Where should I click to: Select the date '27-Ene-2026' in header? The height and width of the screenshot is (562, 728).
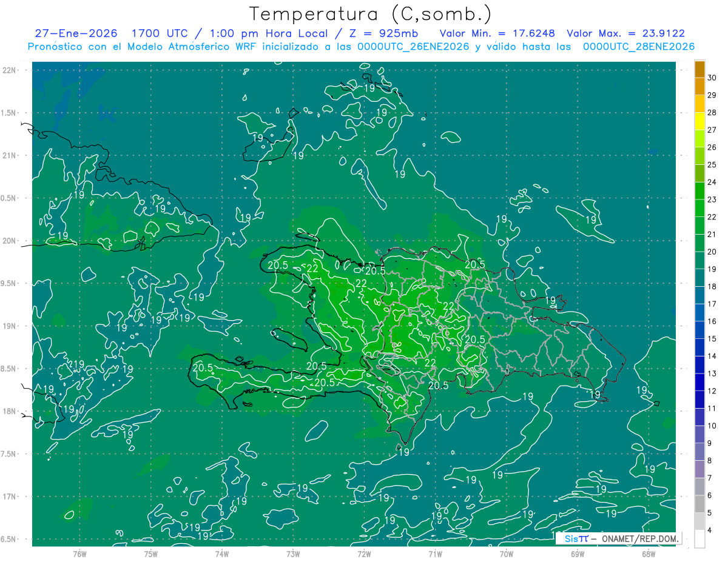pos(76,34)
